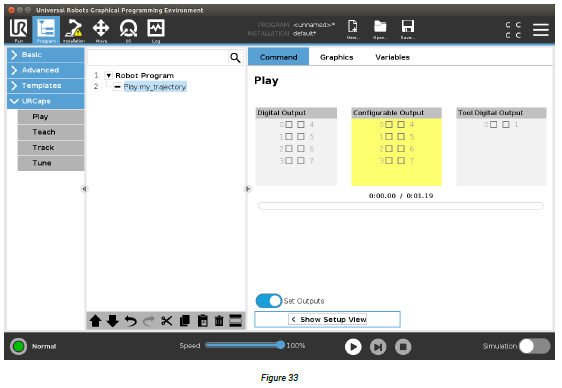Viewport: 562px width, 388px height.
Task: Check Digital Output 0 checkbox
Action: tap(289, 125)
